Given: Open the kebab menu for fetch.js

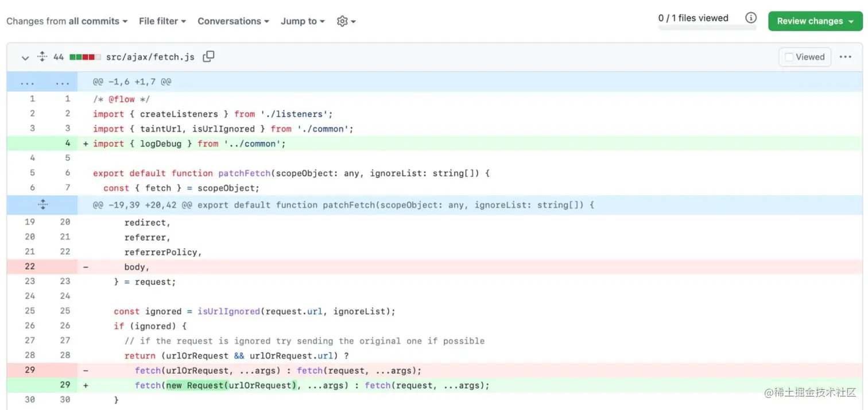Looking at the screenshot, I should coord(846,57).
